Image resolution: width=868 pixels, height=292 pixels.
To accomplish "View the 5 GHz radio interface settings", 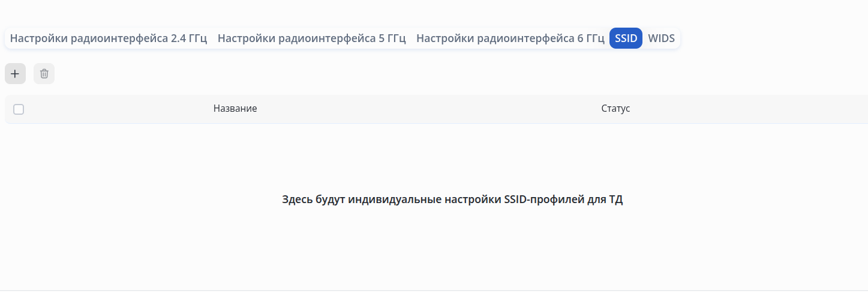I will [x=312, y=38].
